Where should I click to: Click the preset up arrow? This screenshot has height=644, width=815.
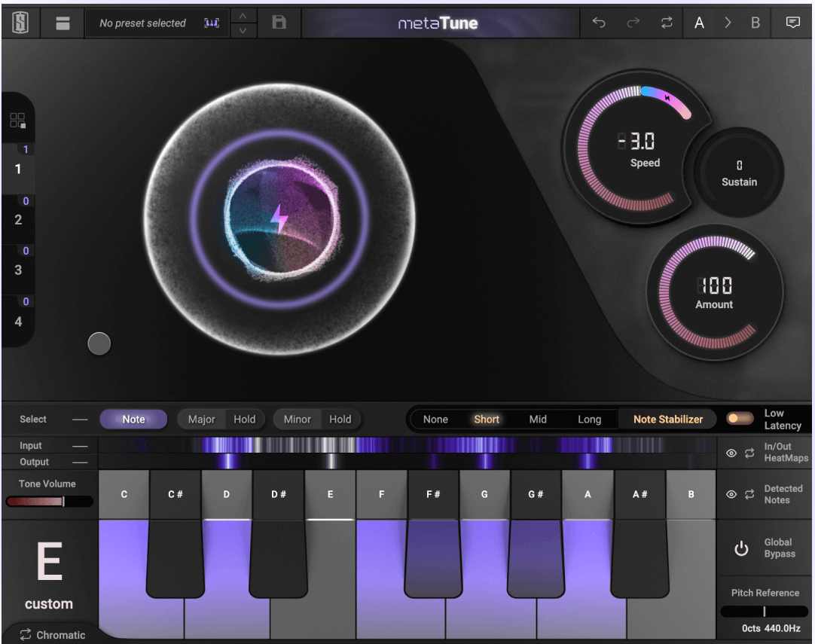243,16
